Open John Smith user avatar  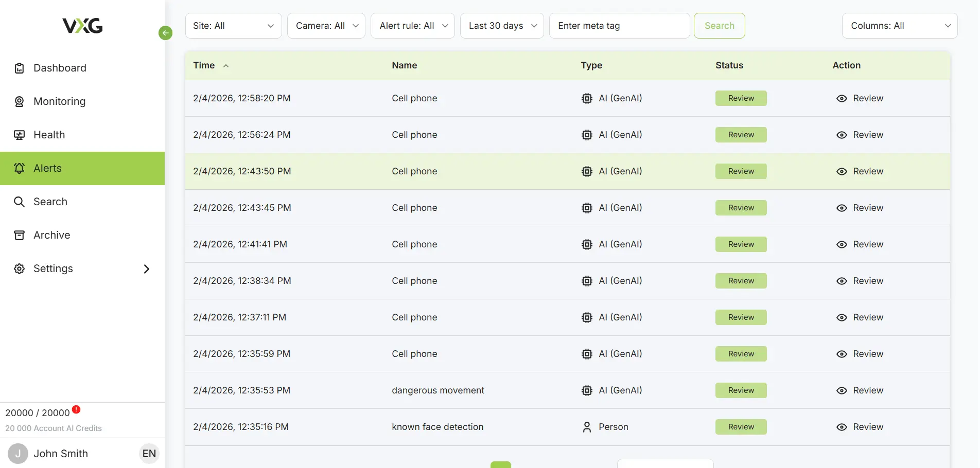pyautogui.click(x=18, y=454)
